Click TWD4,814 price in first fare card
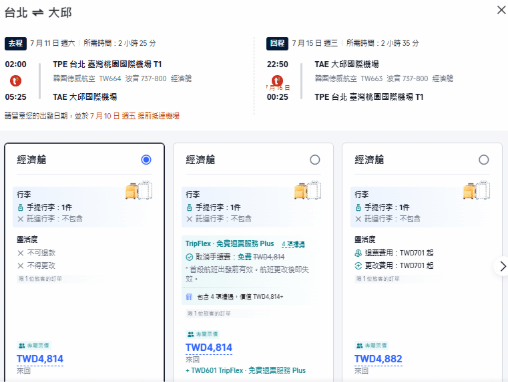Viewport: 508px width, 382px height. [x=40, y=359]
